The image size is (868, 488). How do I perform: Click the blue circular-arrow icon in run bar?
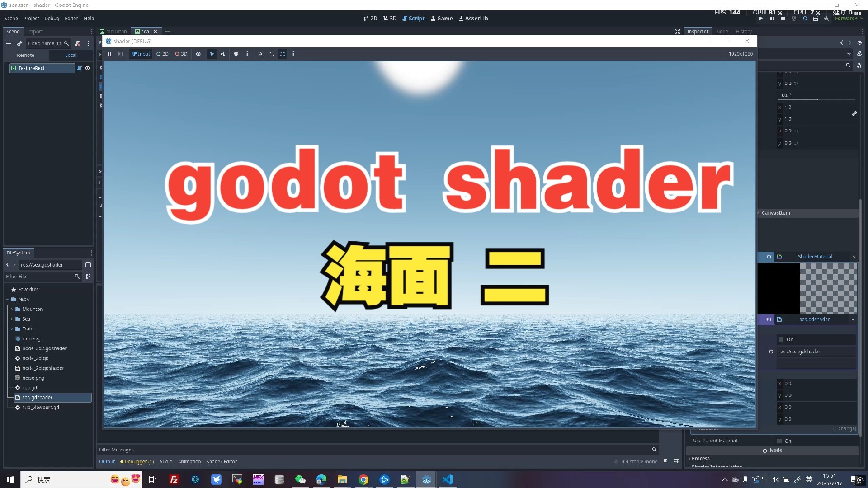(x=804, y=19)
